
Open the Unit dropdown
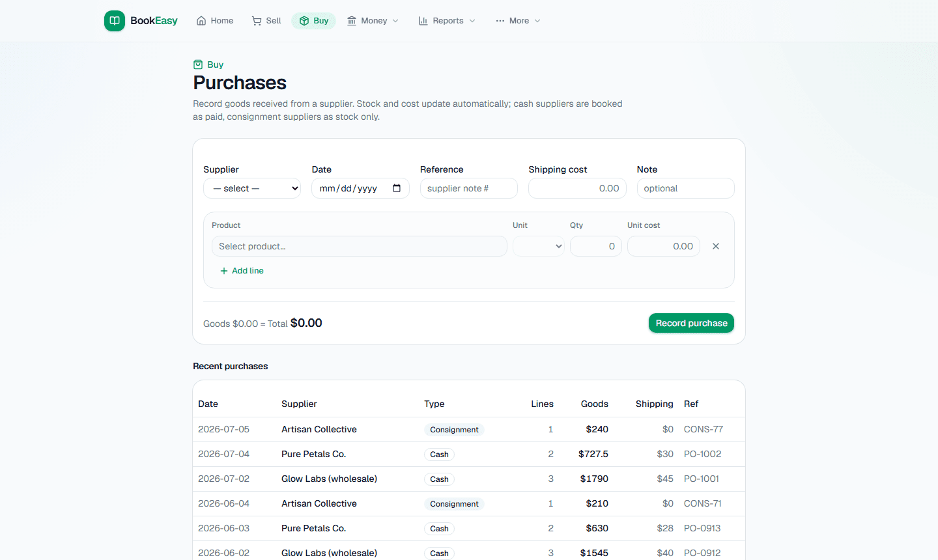pyautogui.click(x=539, y=246)
